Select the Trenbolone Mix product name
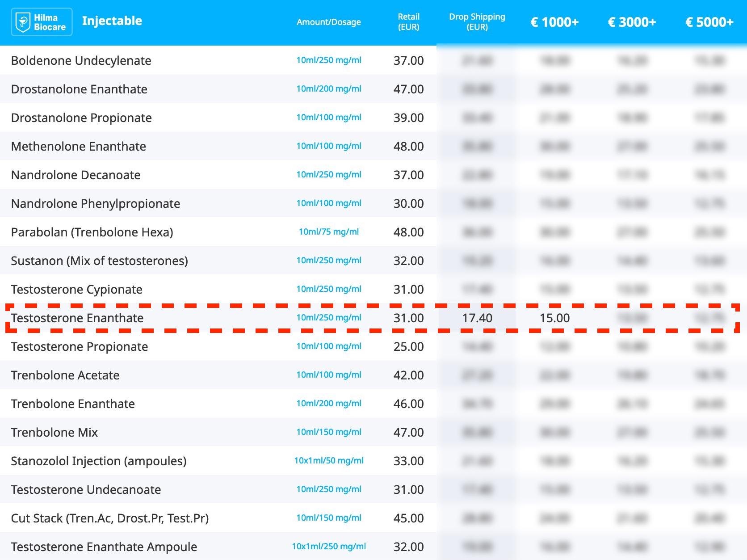Image resolution: width=747 pixels, height=560 pixels. [x=54, y=432]
